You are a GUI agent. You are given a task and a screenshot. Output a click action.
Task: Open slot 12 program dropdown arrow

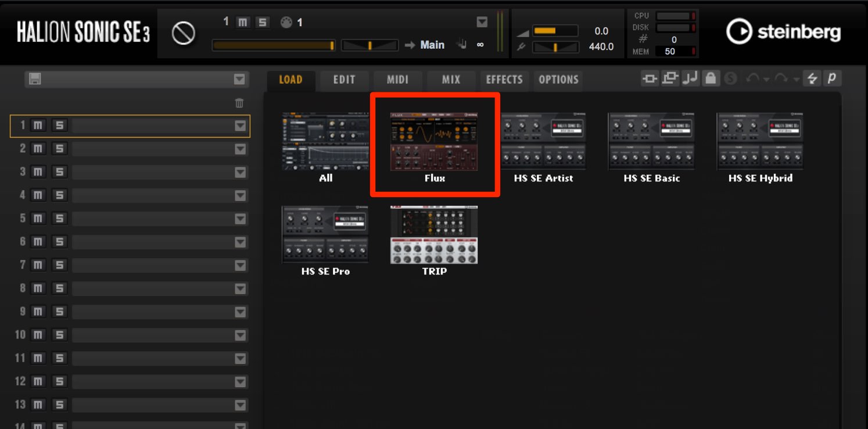coord(240,381)
